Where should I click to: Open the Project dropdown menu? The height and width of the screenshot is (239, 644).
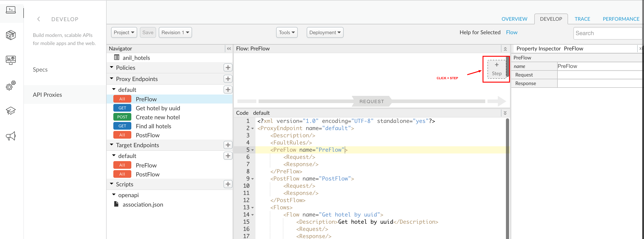pos(124,33)
